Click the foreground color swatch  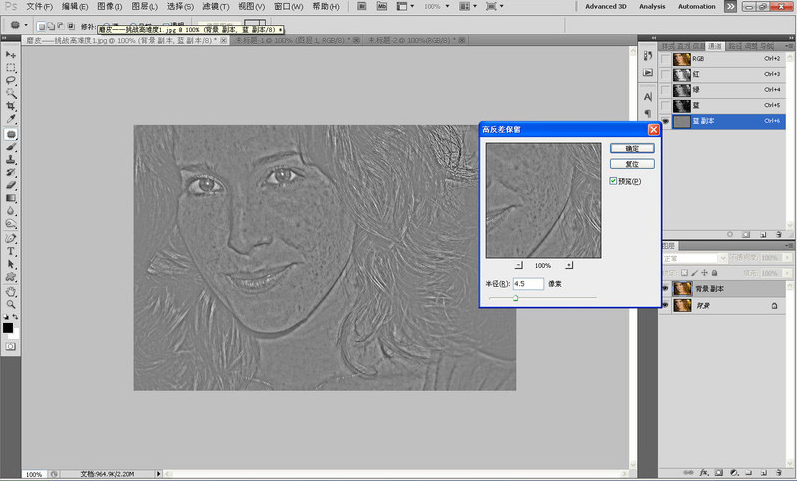tap(8, 327)
